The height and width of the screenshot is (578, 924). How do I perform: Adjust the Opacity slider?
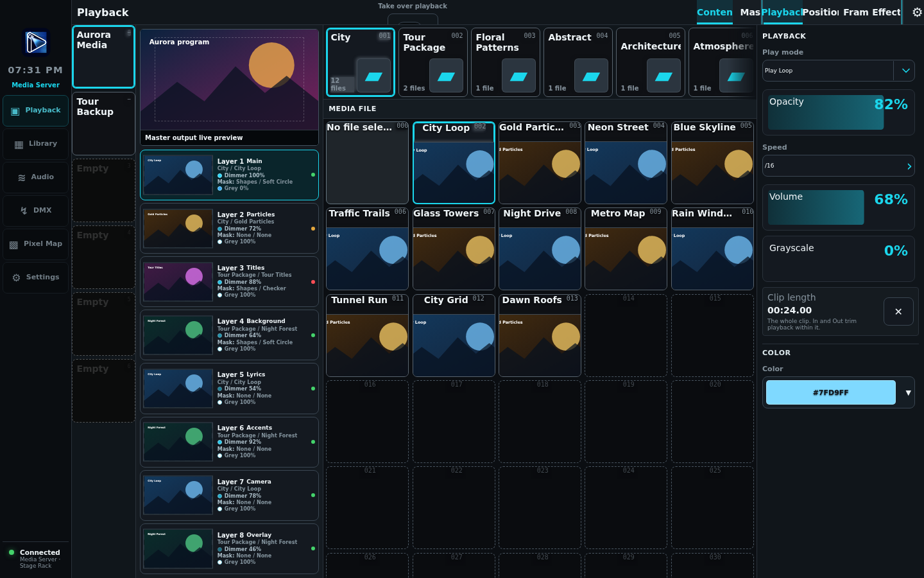[x=839, y=112]
